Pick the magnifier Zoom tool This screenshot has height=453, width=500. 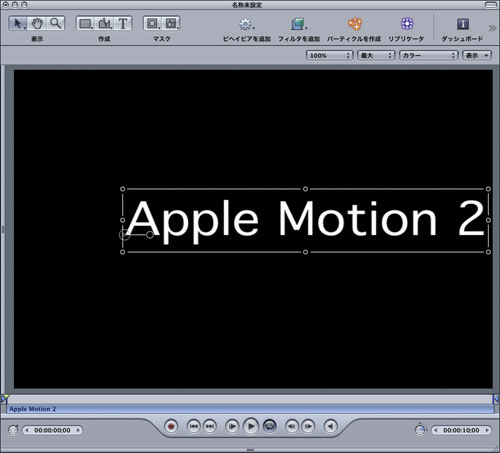55,24
